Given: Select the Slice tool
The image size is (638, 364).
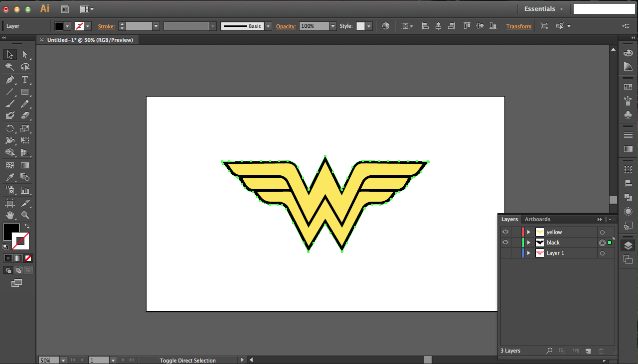Looking at the screenshot, I should coord(25,203).
